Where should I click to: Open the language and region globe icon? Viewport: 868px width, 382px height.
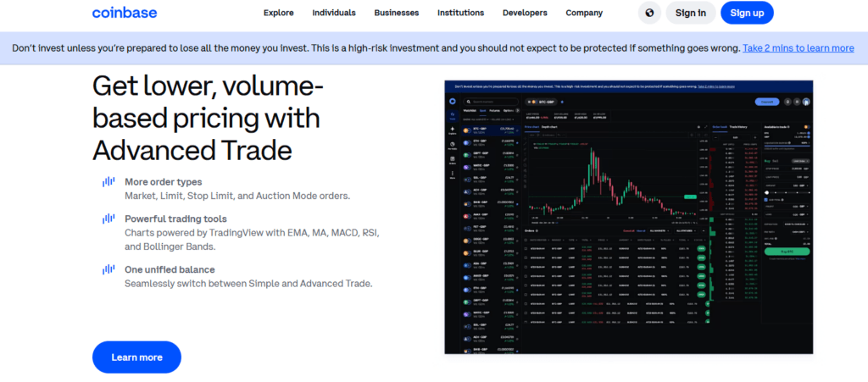[649, 13]
